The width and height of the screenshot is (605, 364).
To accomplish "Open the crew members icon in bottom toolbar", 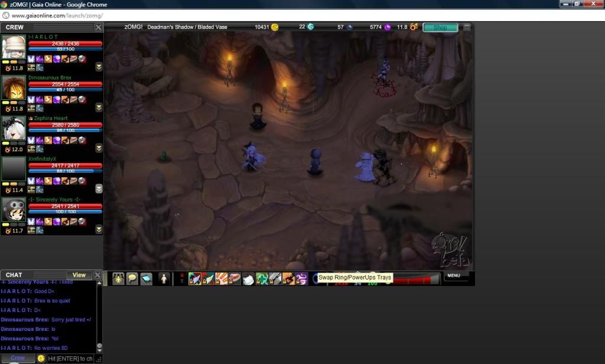I will [x=118, y=279].
